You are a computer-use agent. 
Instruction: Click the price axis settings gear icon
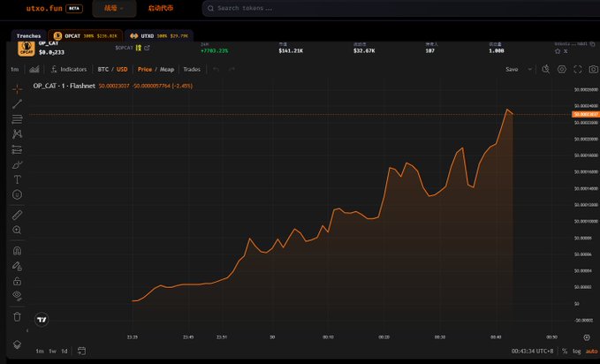point(587,337)
